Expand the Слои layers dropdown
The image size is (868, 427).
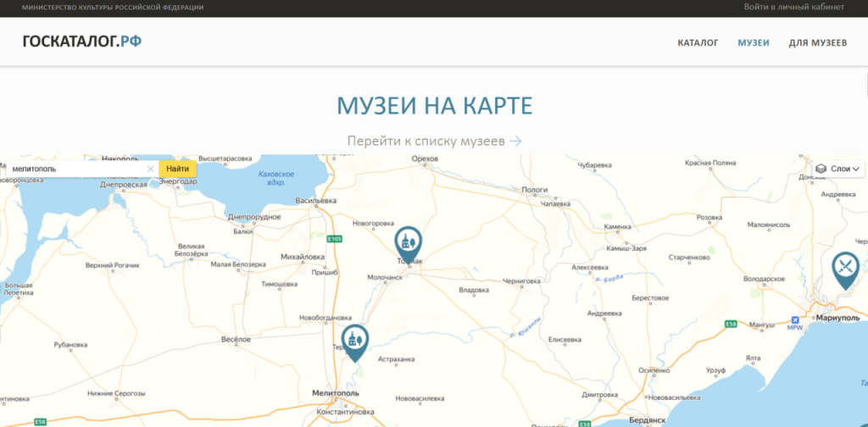[839, 169]
